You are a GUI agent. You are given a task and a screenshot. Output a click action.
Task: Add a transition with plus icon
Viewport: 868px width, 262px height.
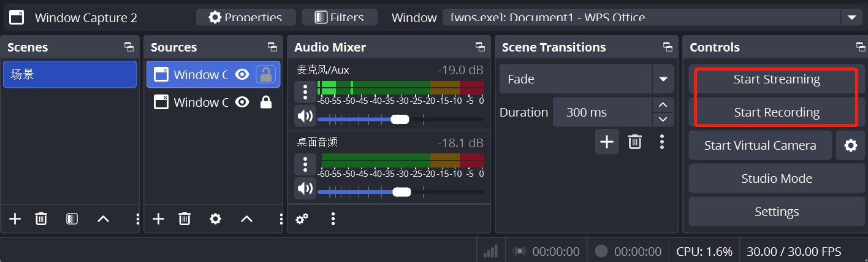606,142
